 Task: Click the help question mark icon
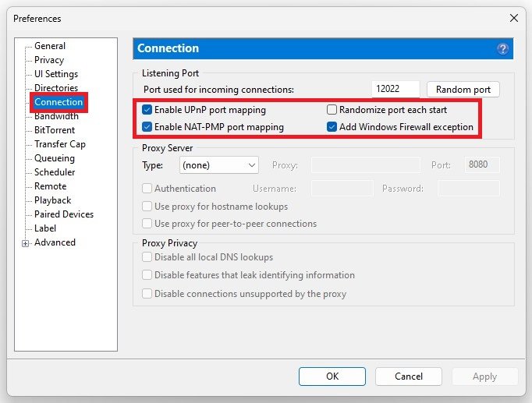click(502, 48)
